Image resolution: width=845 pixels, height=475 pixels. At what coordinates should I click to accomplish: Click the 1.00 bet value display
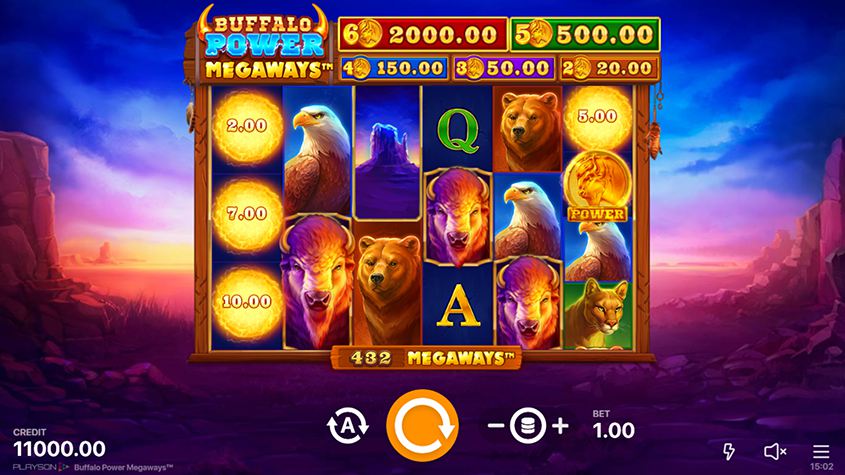pyautogui.click(x=614, y=430)
